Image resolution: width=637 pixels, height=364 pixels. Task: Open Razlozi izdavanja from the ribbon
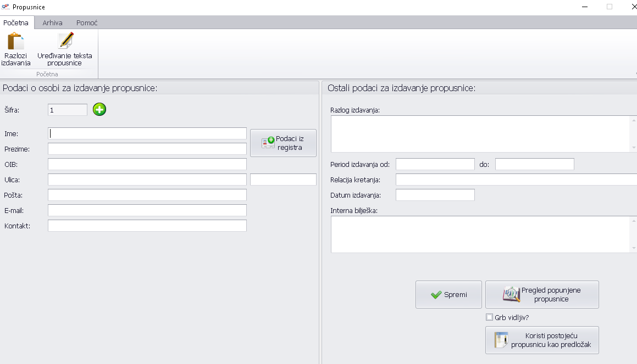coord(15,49)
